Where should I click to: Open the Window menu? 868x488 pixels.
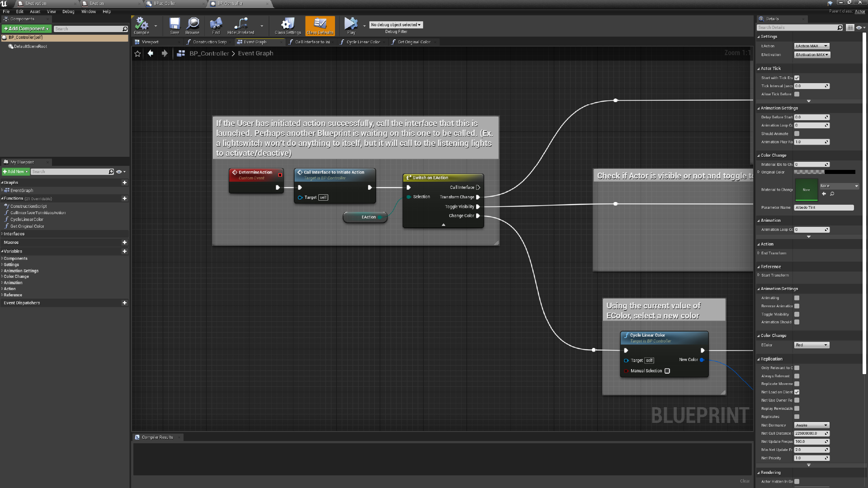[x=88, y=12]
